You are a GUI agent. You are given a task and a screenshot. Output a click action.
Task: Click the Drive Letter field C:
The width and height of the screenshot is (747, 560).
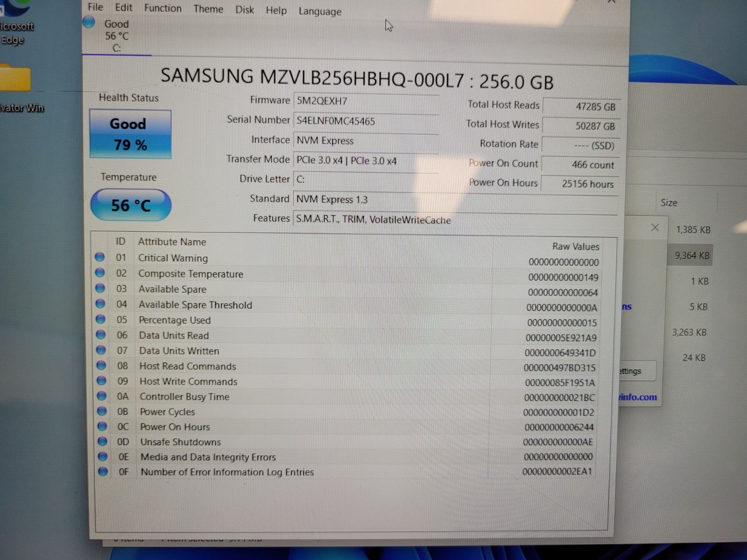[x=366, y=180]
